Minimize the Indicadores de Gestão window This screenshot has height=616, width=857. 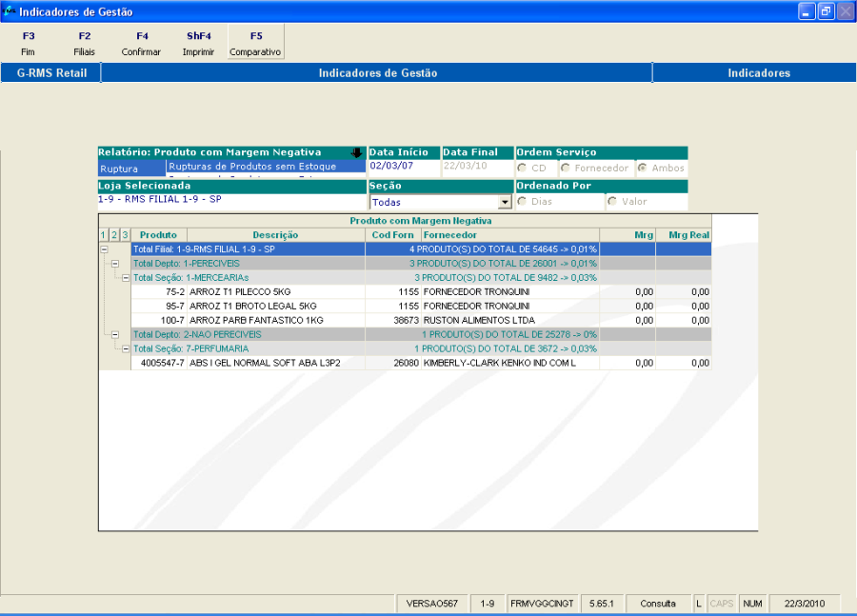807,10
